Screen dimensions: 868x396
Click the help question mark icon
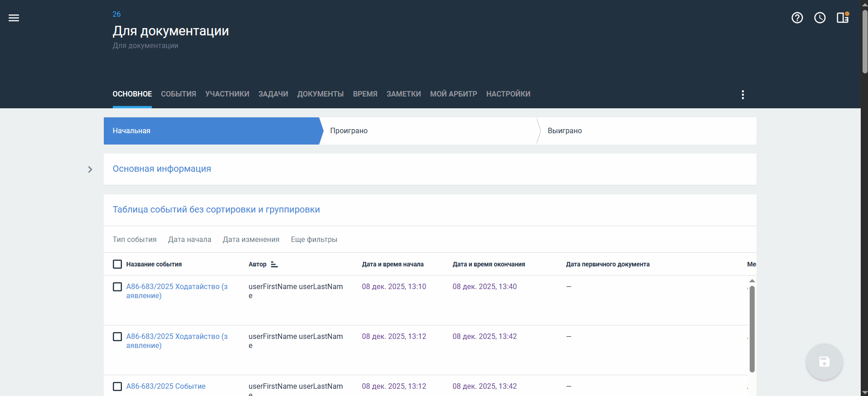[x=797, y=18]
